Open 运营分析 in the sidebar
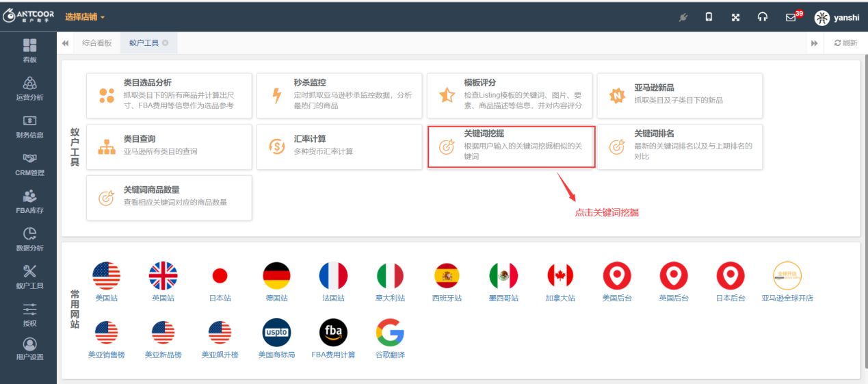Viewport: 868px width, 384px height. [29, 88]
